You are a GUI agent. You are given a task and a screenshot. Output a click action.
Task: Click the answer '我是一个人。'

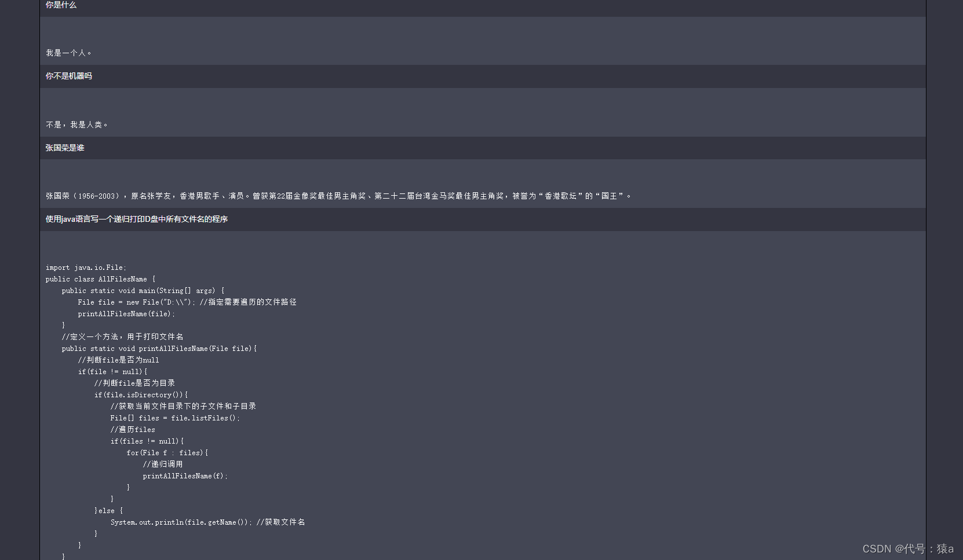point(69,53)
